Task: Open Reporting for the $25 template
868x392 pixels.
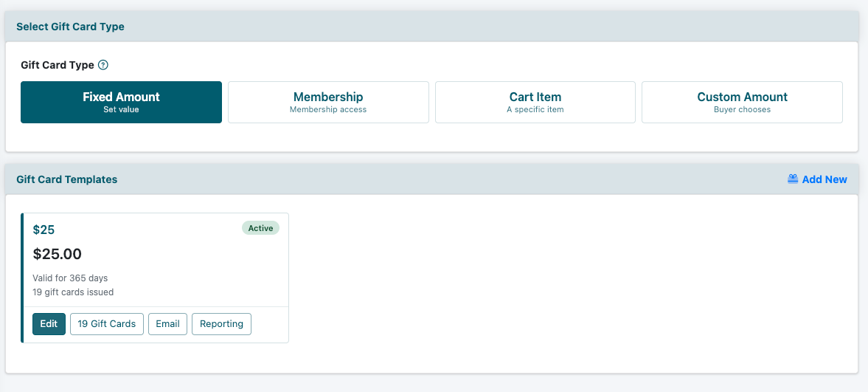Action: point(221,324)
